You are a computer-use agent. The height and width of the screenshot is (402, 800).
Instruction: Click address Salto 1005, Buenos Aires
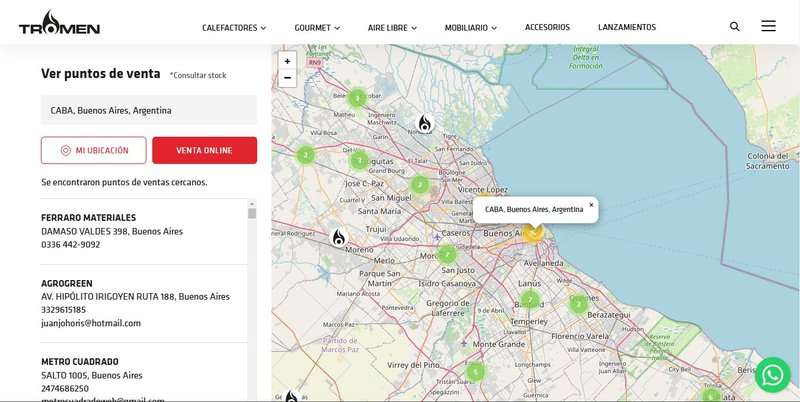pos(92,375)
